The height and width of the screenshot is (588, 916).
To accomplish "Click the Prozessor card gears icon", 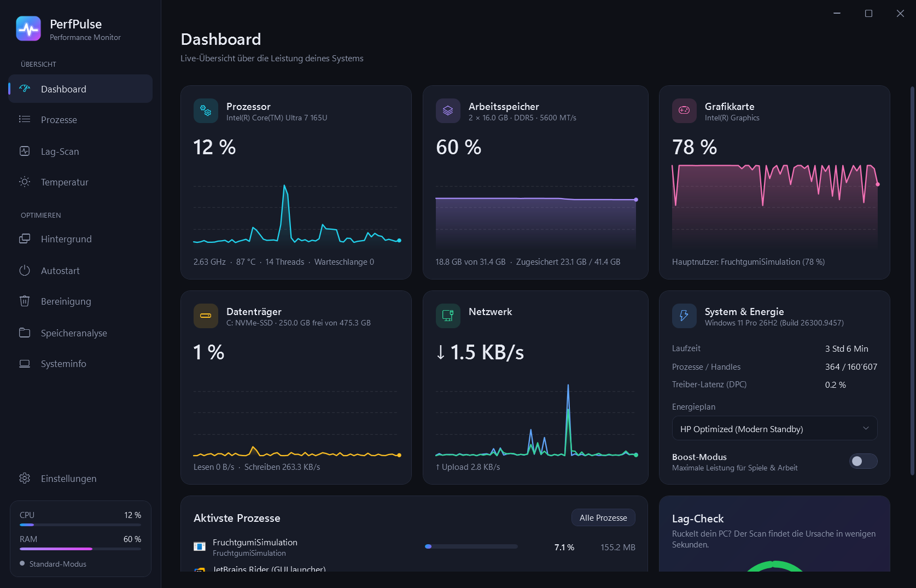I will 206,110.
